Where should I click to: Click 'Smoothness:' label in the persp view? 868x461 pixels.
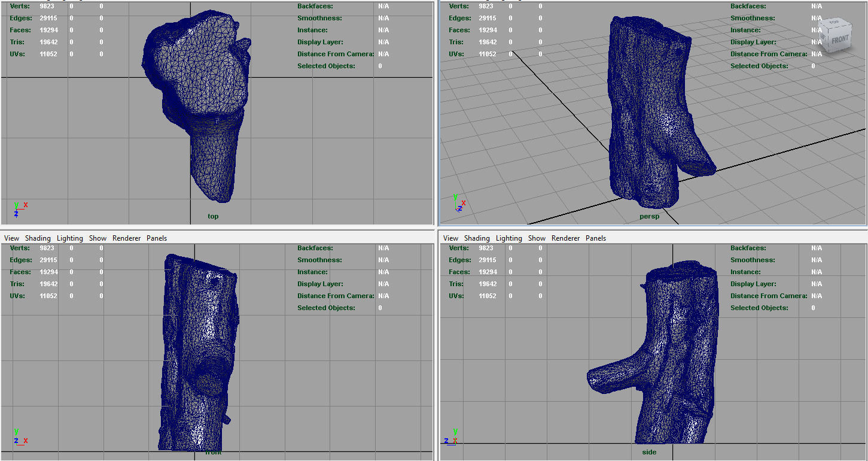coord(753,18)
